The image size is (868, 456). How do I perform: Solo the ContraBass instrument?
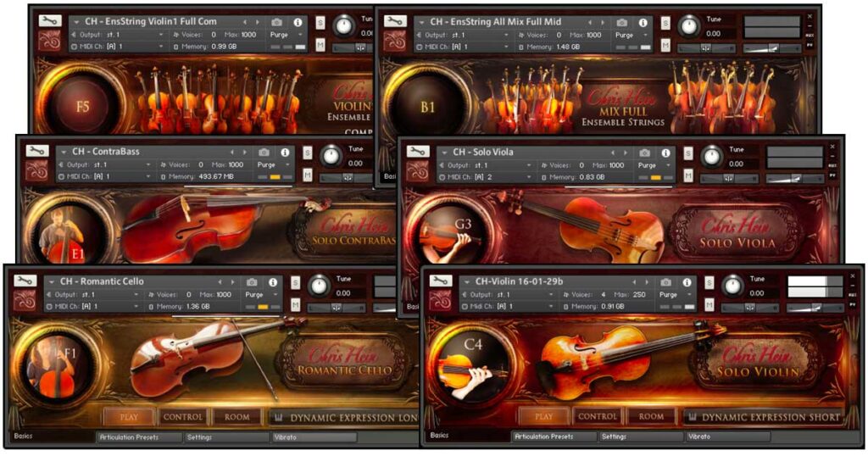point(307,153)
